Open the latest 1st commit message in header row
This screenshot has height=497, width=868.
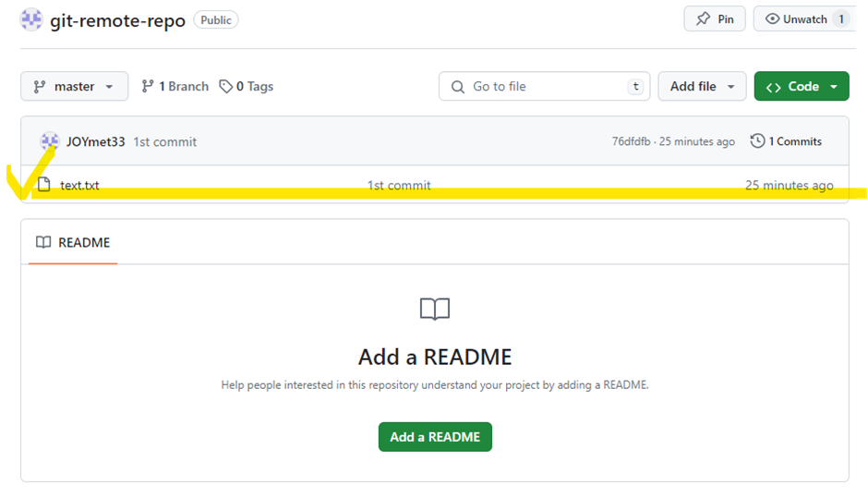coord(165,142)
